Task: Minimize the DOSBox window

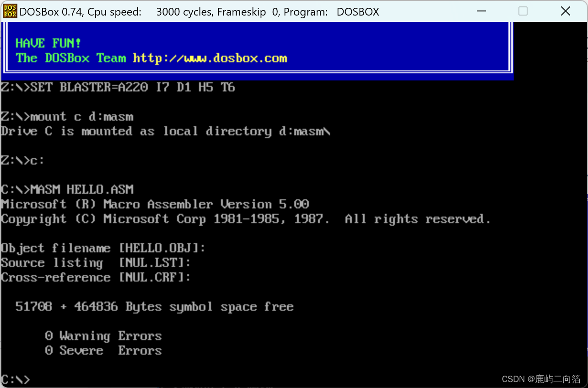Action: [481, 11]
